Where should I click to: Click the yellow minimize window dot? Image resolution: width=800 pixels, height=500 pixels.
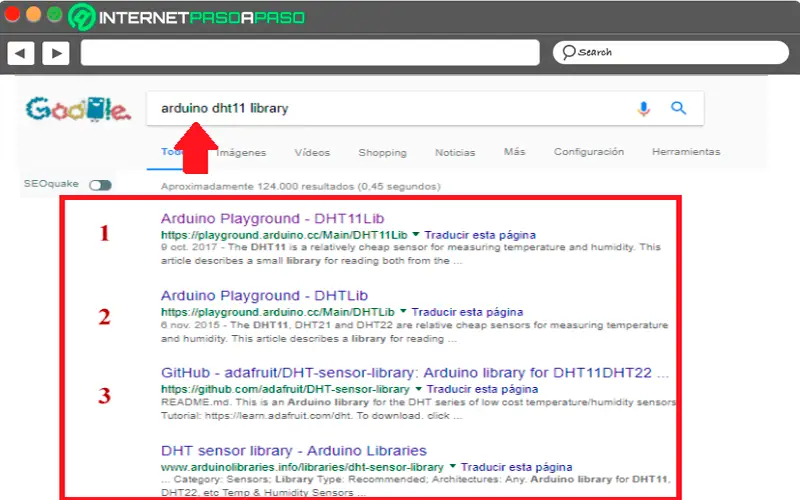(33, 14)
